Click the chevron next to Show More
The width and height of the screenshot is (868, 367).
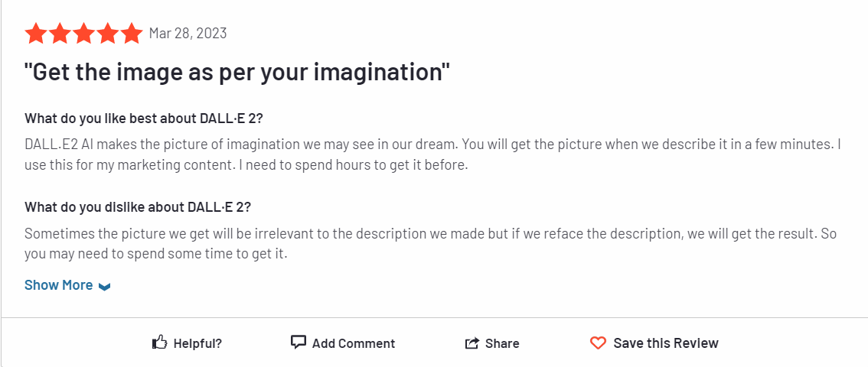(104, 286)
